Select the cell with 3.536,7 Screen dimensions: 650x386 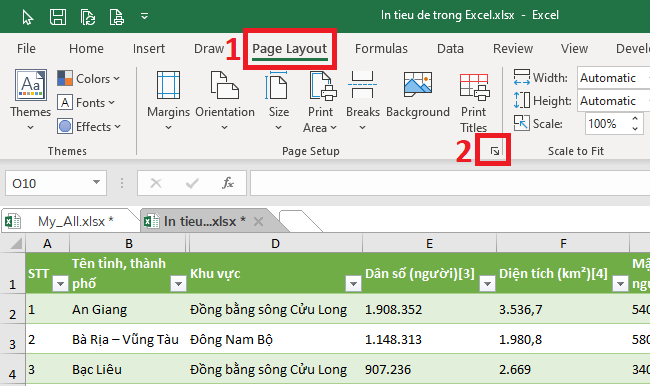[x=563, y=309]
